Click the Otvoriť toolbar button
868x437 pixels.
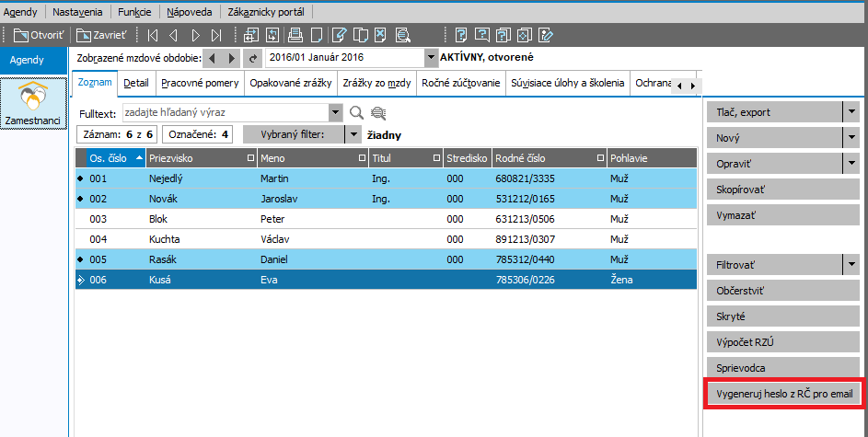(39, 35)
